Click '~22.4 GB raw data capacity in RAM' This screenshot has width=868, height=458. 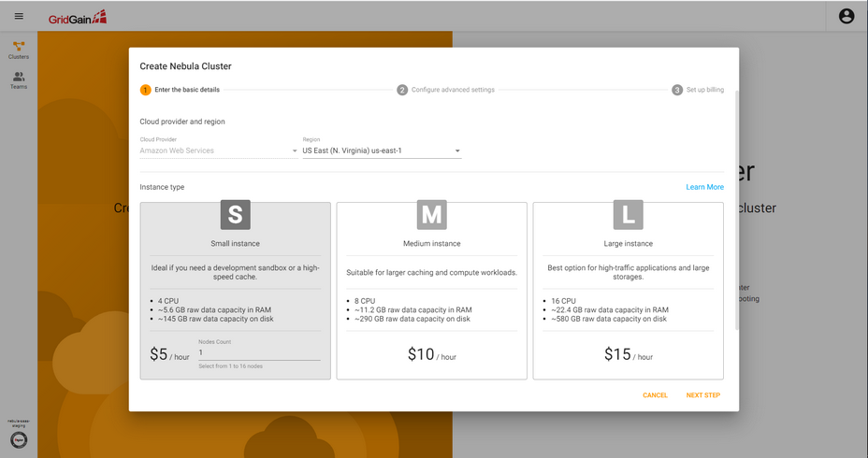coord(610,309)
